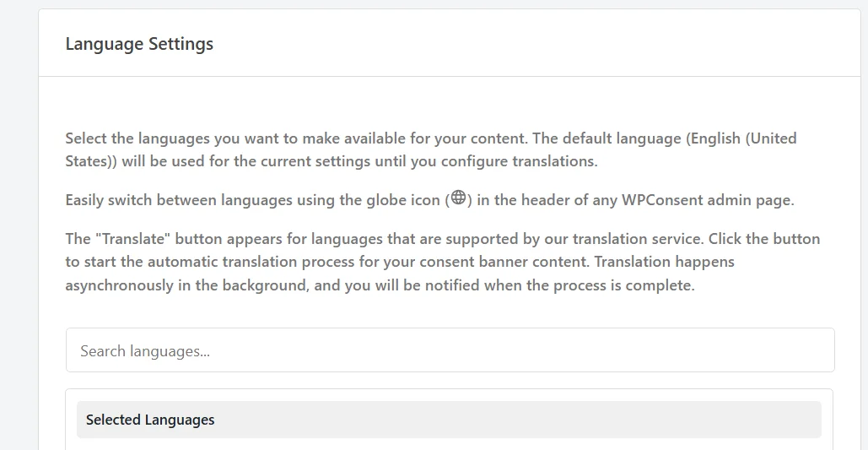868x450 pixels.
Task: Focus the Search languages input field
Action: click(450, 350)
